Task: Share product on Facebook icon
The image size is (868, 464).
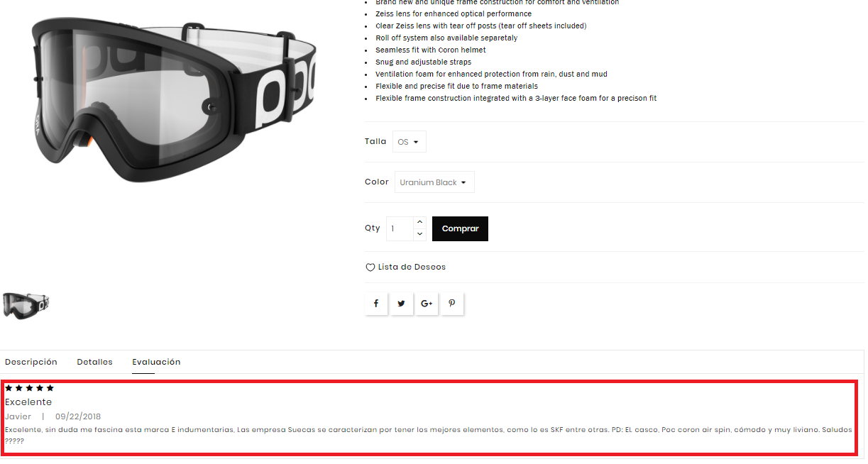Action: pyautogui.click(x=375, y=304)
